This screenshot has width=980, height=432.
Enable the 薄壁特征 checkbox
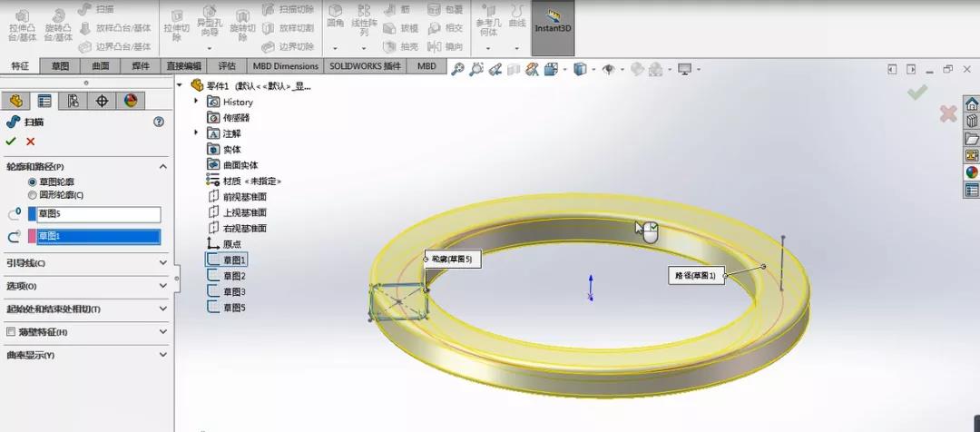[11, 332]
